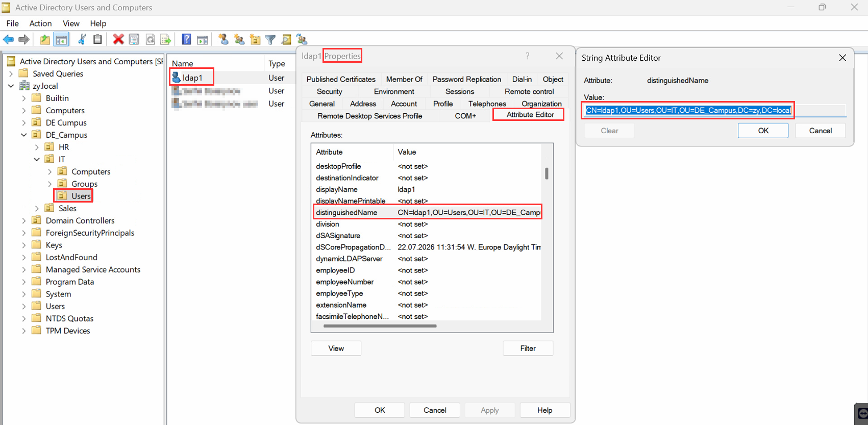Click the ldap1 user icon in list
The width and height of the screenshot is (868, 425).
pos(177,78)
